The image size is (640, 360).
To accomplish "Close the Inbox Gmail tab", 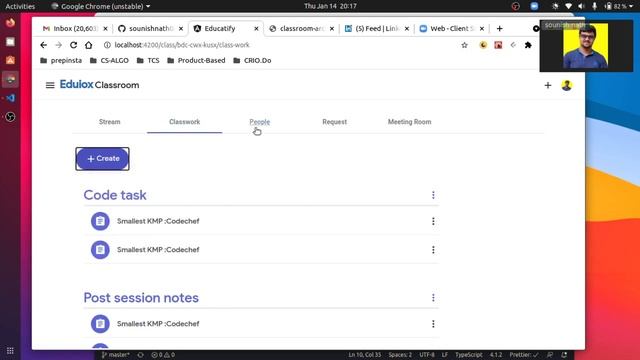I will pyautogui.click(x=105, y=29).
